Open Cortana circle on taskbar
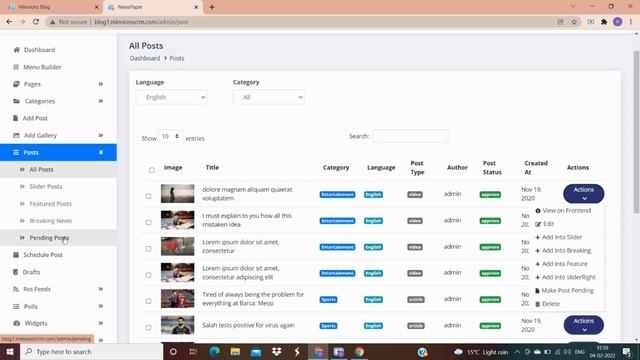The image size is (640, 360). coord(173,351)
